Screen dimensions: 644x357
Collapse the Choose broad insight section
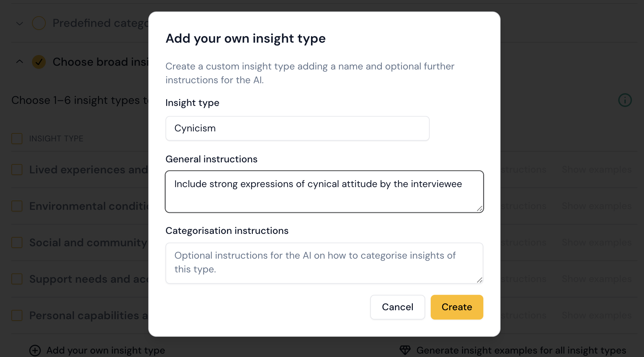(20, 62)
